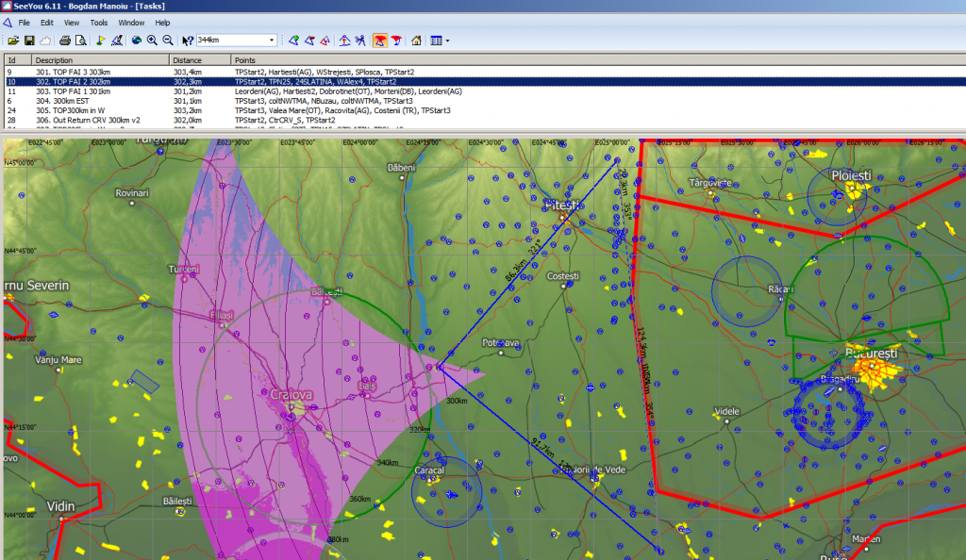The height and width of the screenshot is (560, 966).
Task: Click the globe map icon
Action: tap(136, 41)
